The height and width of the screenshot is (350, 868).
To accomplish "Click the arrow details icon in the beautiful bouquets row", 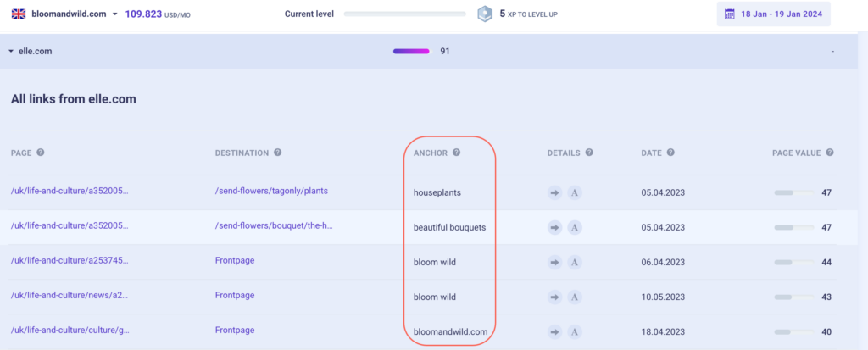I will [554, 228].
